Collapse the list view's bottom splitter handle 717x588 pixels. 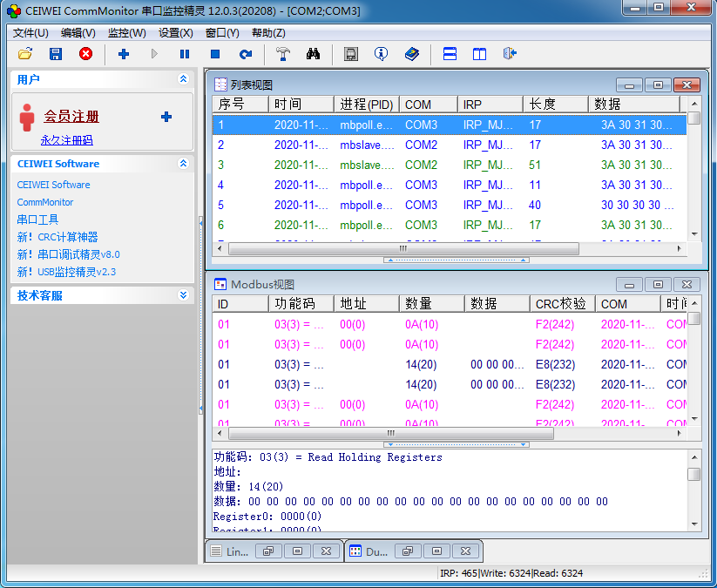pyautogui.click(x=456, y=260)
